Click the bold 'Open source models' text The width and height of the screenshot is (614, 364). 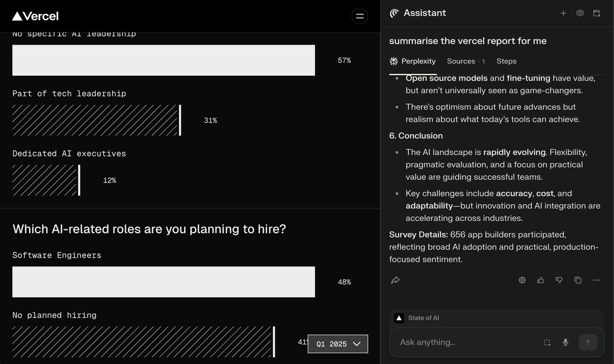point(447,78)
